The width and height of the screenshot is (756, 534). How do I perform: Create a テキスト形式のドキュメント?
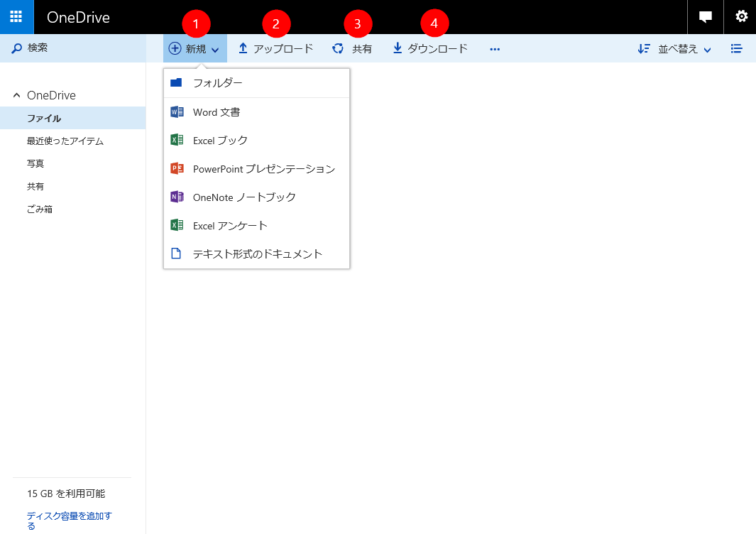tap(256, 254)
